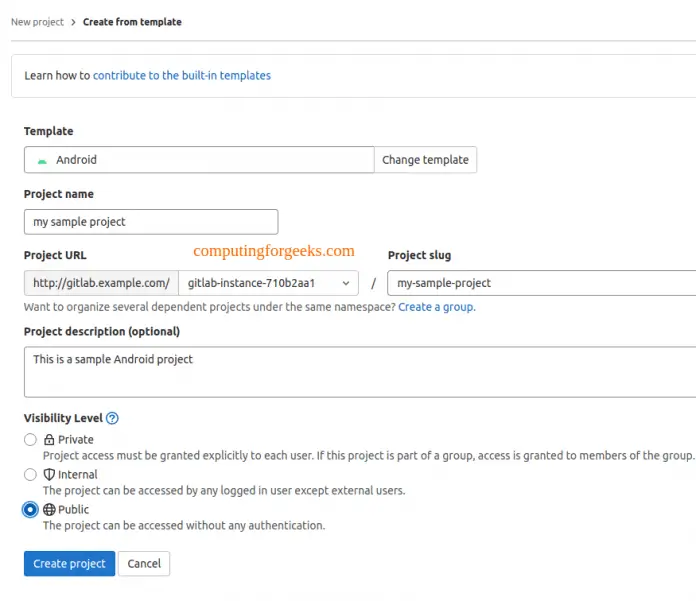696x601 pixels.
Task: Select the Private visibility radio button
Action: click(30, 440)
